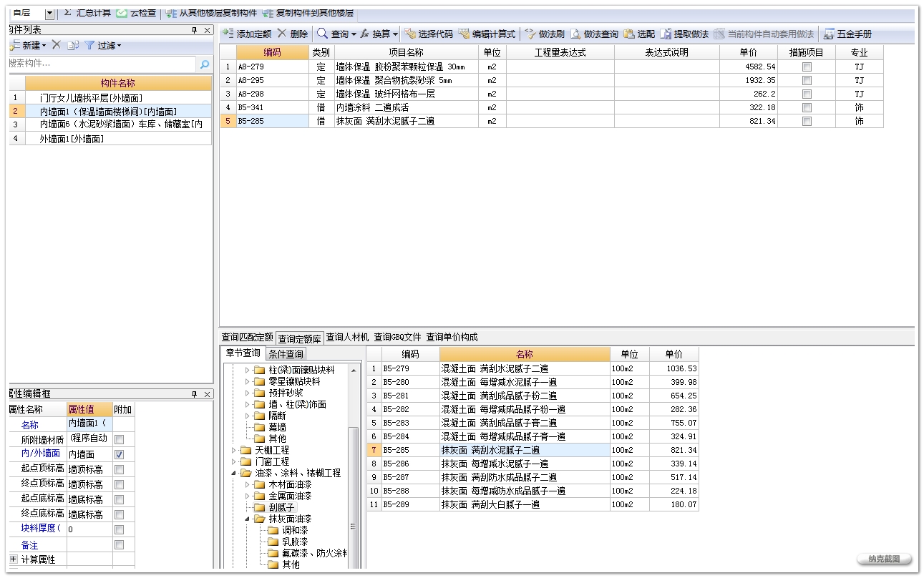This screenshot has width=924, height=578.
Task: Pin the 构件列表 panel
Action: coord(194,30)
